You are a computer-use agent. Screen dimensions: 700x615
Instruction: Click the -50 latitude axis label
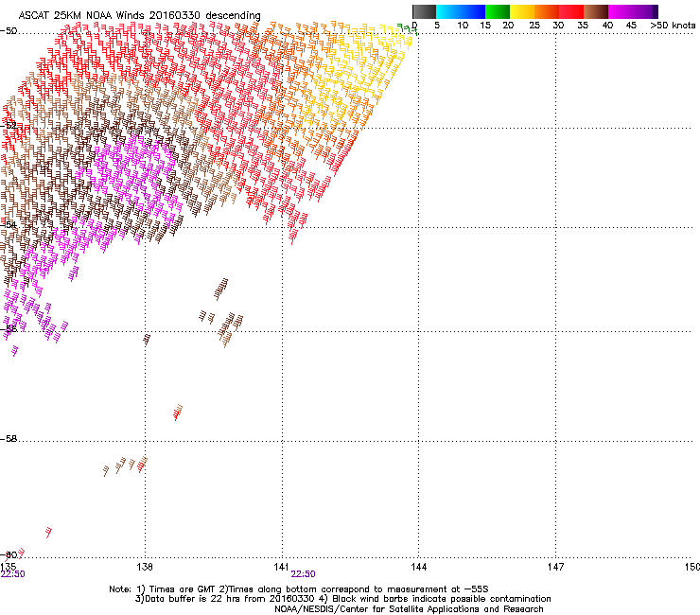[9, 31]
